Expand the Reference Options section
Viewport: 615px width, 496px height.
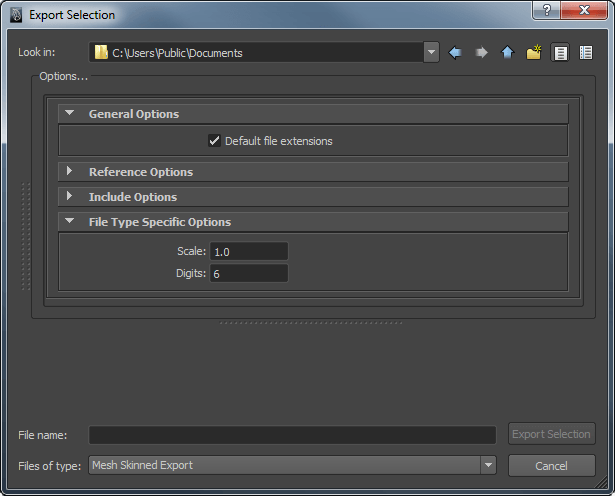[x=69, y=171]
